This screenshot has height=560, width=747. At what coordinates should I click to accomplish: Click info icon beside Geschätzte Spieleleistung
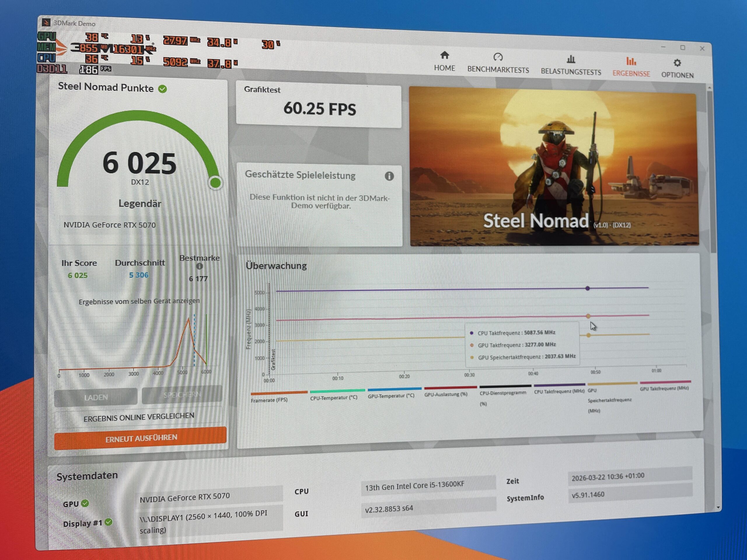389,176
